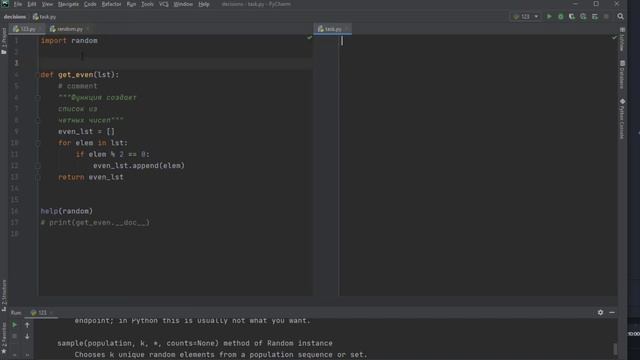Click the project name in the breadcrumb
640x360 pixels.
[x=15, y=17]
